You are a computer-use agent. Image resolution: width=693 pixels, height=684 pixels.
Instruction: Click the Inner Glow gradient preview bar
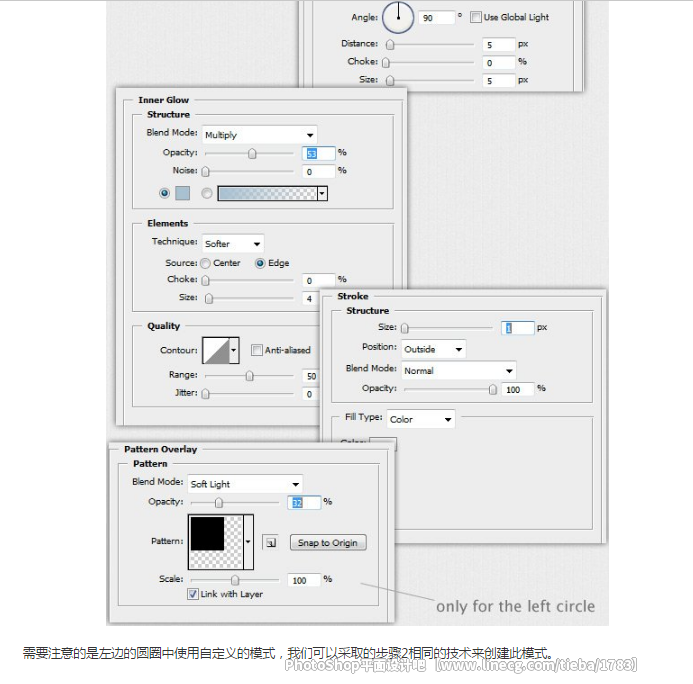click(x=267, y=193)
